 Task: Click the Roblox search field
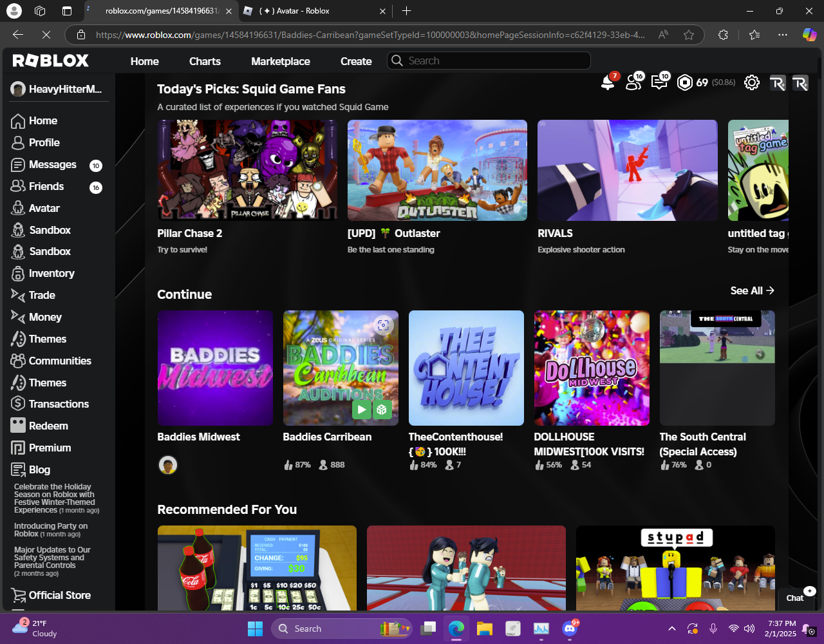(x=489, y=61)
